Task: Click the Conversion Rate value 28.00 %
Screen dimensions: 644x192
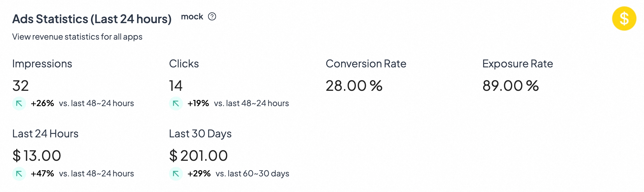Action: (354, 86)
